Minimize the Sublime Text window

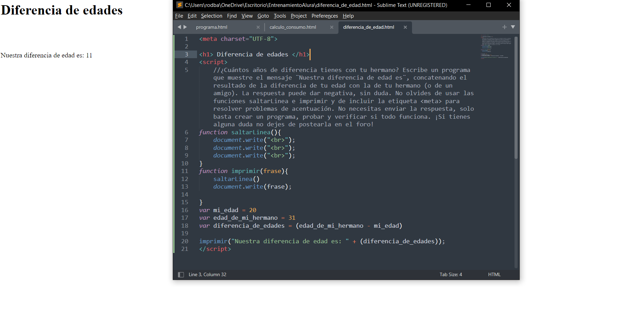point(468,5)
